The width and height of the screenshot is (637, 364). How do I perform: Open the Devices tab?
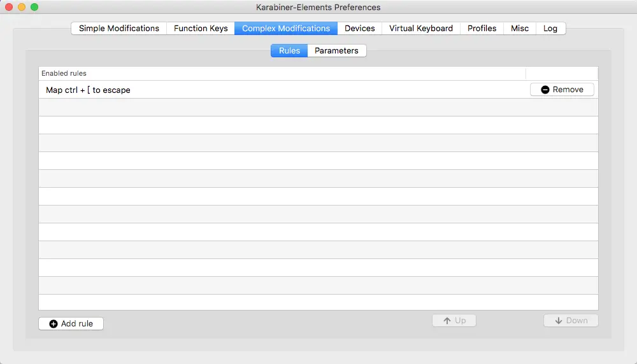coord(359,29)
